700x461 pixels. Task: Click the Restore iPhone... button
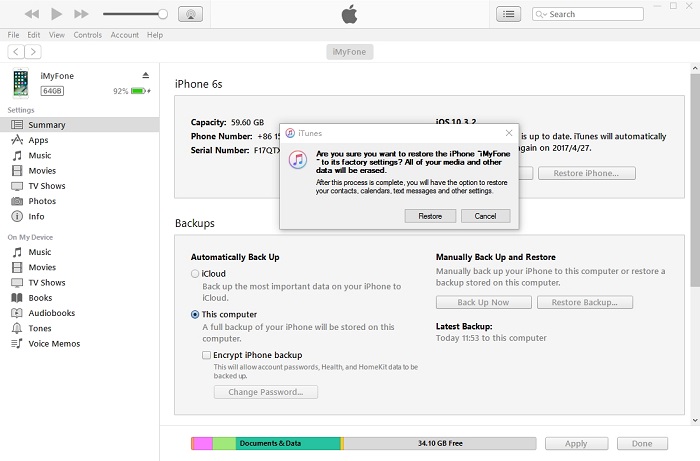point(586,173)
